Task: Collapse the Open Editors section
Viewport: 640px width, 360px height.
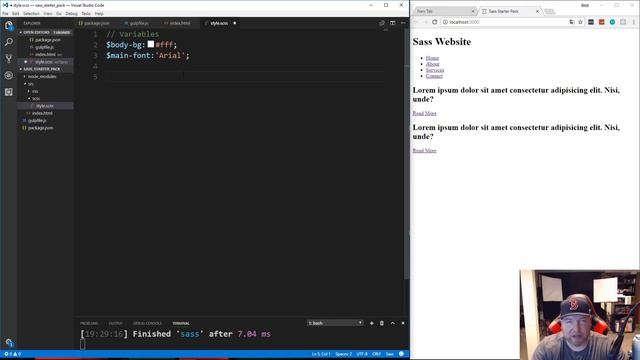Action: pyautogui.click(x=36, y=32)
